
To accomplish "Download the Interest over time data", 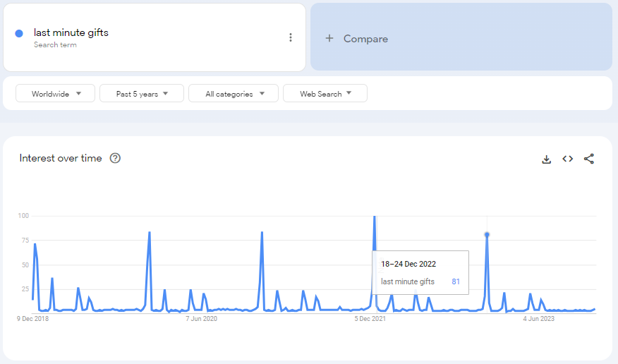I will point(546,159).
